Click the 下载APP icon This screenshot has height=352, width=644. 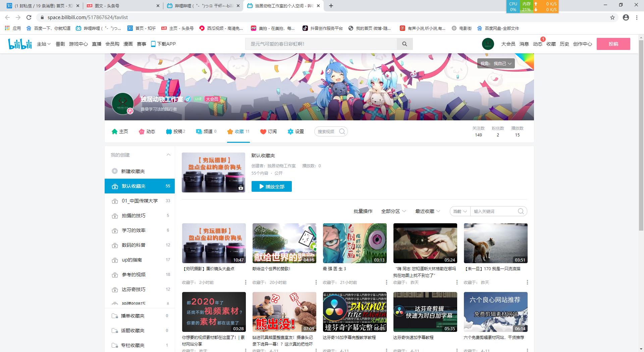point(153,44)
